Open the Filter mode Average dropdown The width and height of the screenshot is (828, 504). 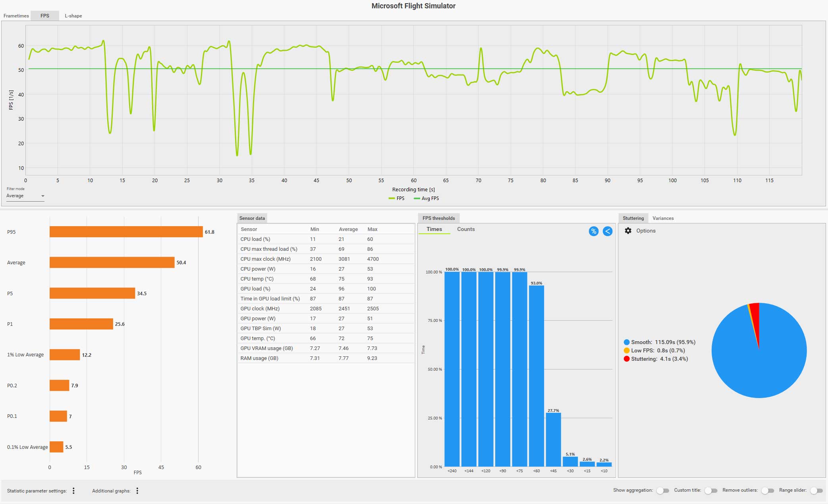point(25,196)
